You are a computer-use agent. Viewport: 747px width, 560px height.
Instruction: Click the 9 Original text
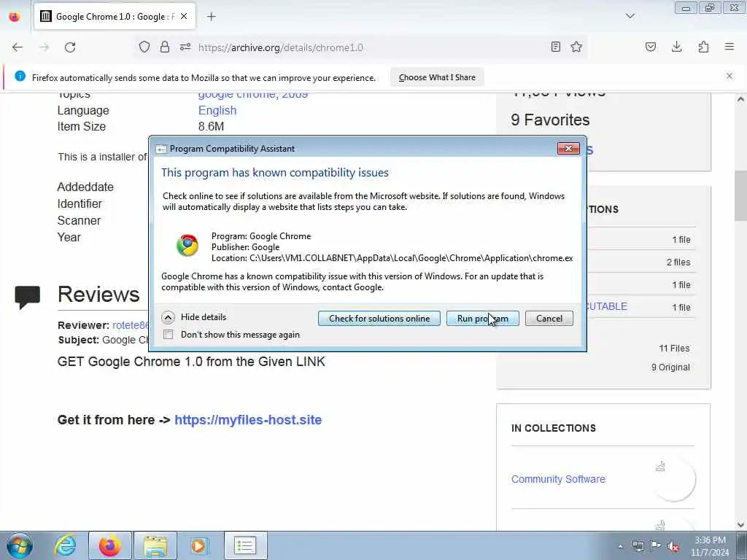point(670,367)
